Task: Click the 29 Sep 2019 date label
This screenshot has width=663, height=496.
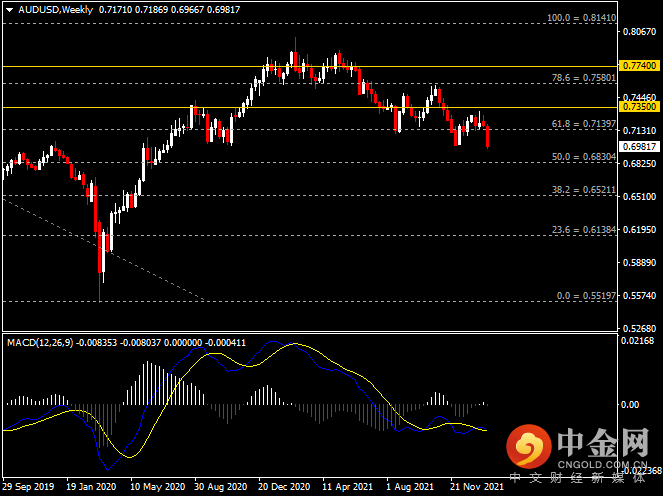Action: point(28,487)
